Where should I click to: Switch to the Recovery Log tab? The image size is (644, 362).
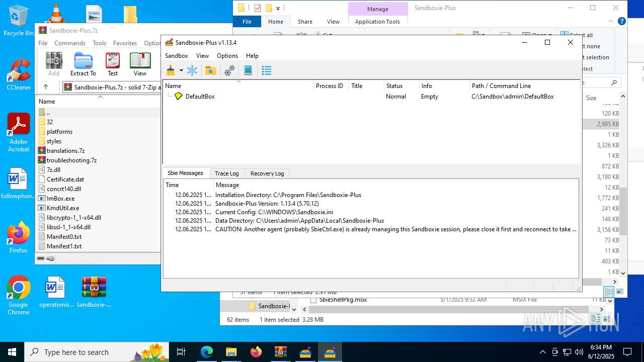coord(267,173)
